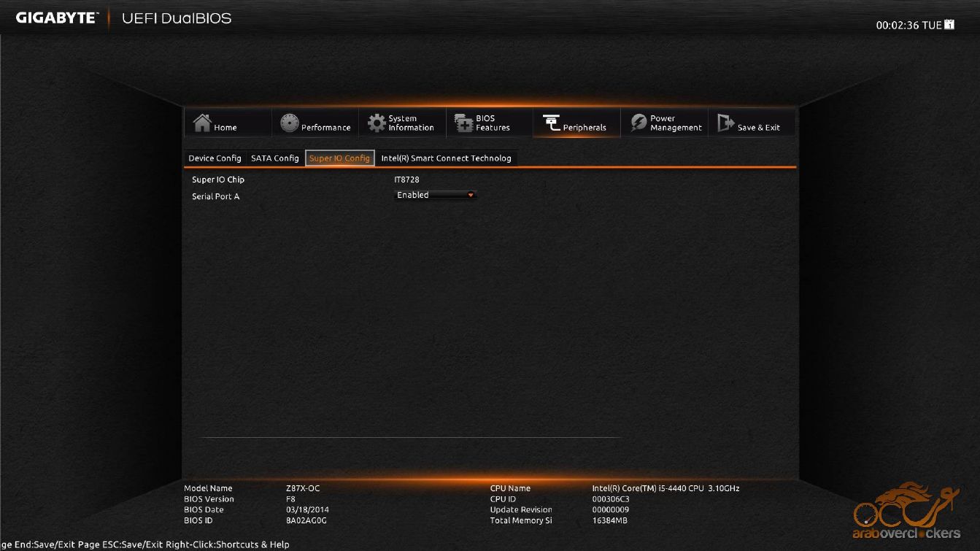980x551 pixels.
Task: Click the 00:02:36 TUE clock display
Action: [x=908, y=26]
